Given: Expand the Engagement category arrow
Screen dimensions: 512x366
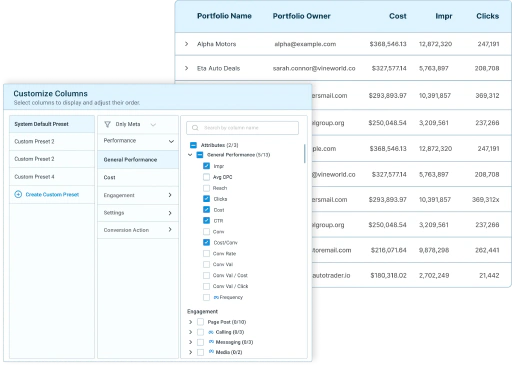Looking at the screenshot, I should (x=170, y=195).
